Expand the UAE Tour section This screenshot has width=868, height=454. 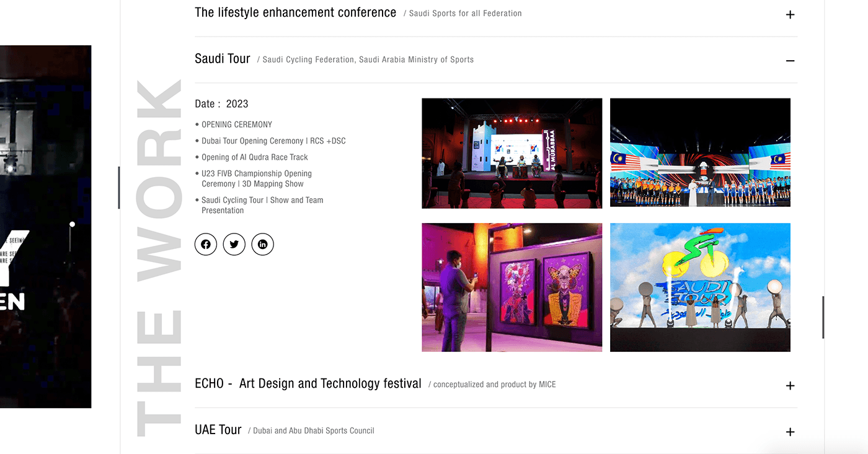790,432
